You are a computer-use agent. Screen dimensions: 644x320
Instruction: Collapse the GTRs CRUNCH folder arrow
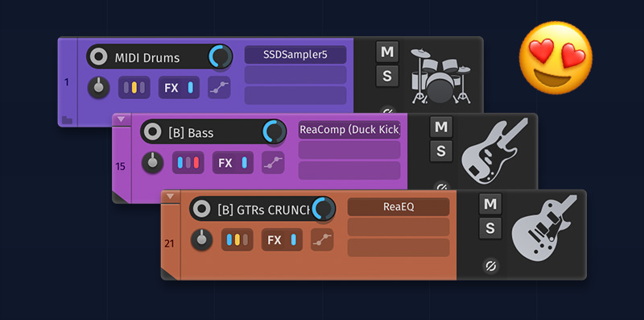[x=171, y=196]
